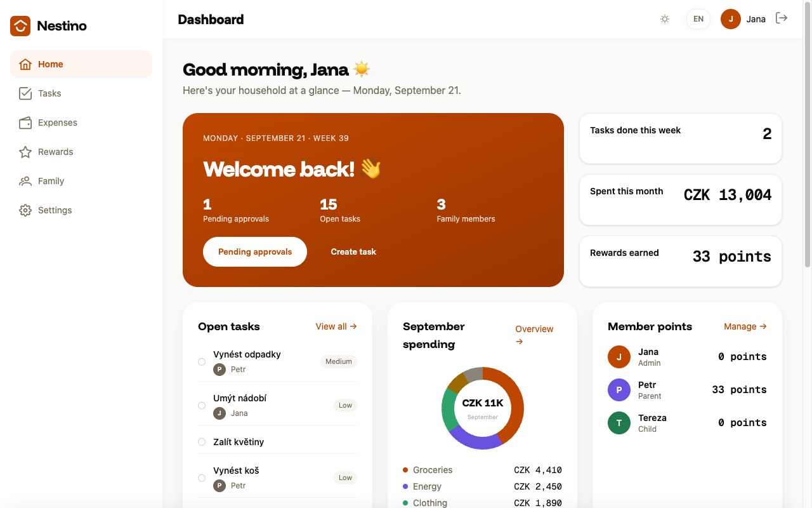Click Jana's avatar in the header
812x508 pixels.
(x=731, y=19)
